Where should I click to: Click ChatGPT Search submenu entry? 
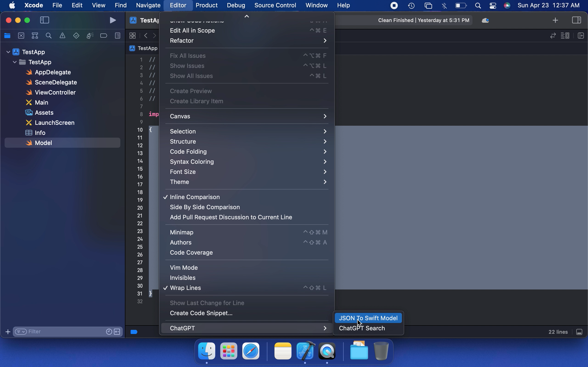coord(362,328)
